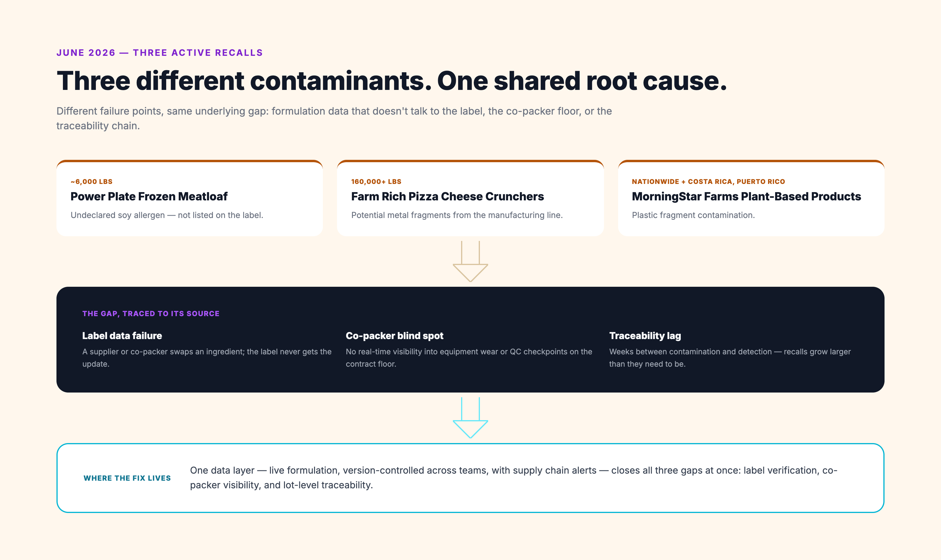Click the tan downward arrow icon
The image size is (941, 560).
pyautogui.click(x=470, y=261)
